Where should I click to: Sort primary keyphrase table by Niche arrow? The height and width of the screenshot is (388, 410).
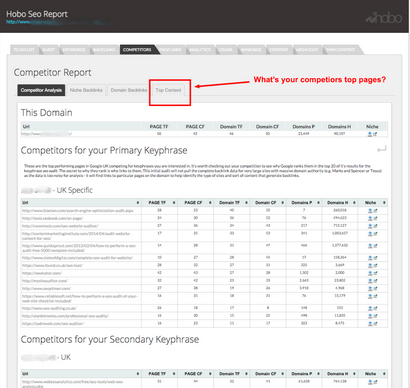coord(384,203)
